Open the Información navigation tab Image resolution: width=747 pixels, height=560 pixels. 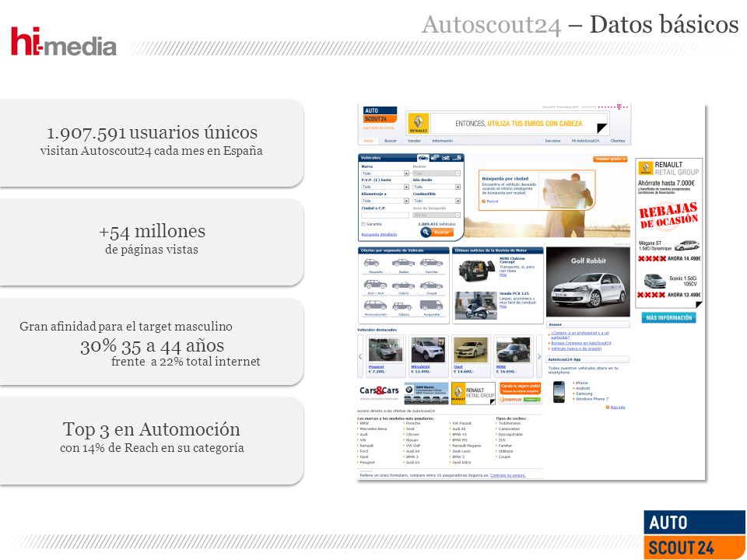(442, 141)
